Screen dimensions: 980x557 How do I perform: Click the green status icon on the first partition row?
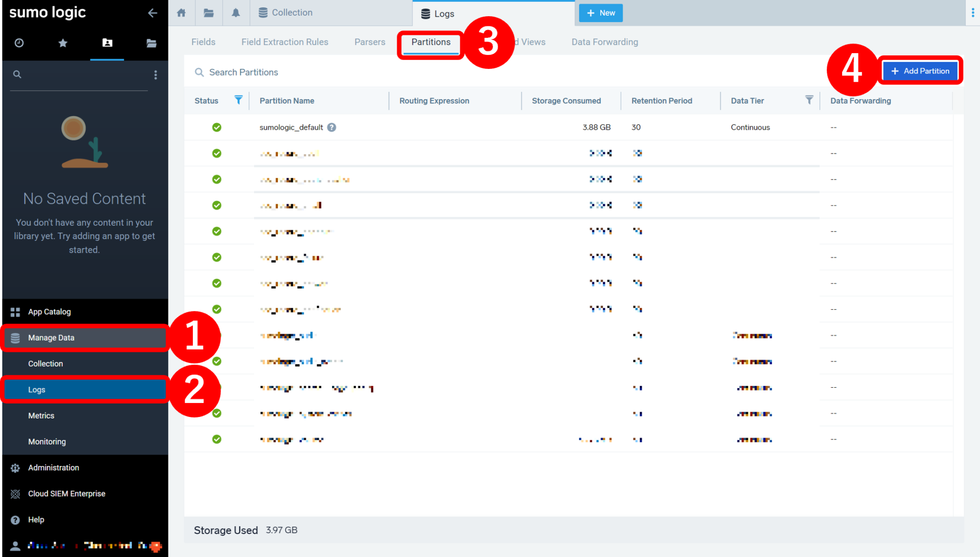pyautogui.click(x=217, y=127)
